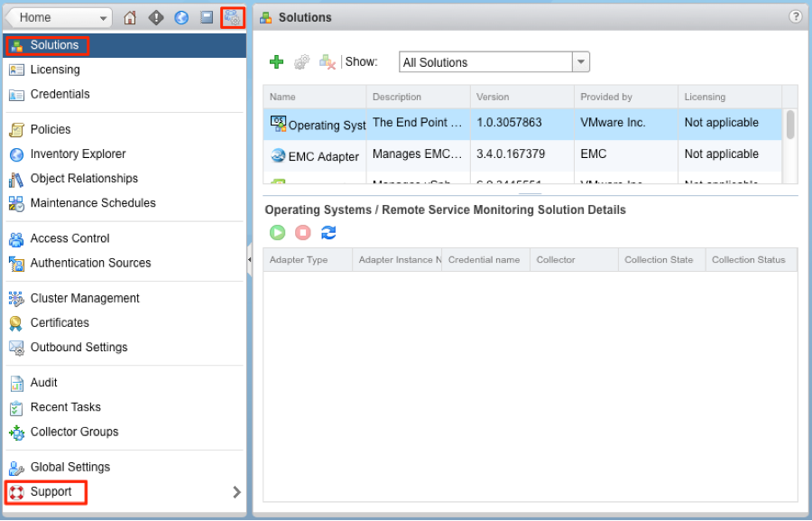Open the Administration gear icon
The width and height of the screenshot is (812, 521).
232,17
